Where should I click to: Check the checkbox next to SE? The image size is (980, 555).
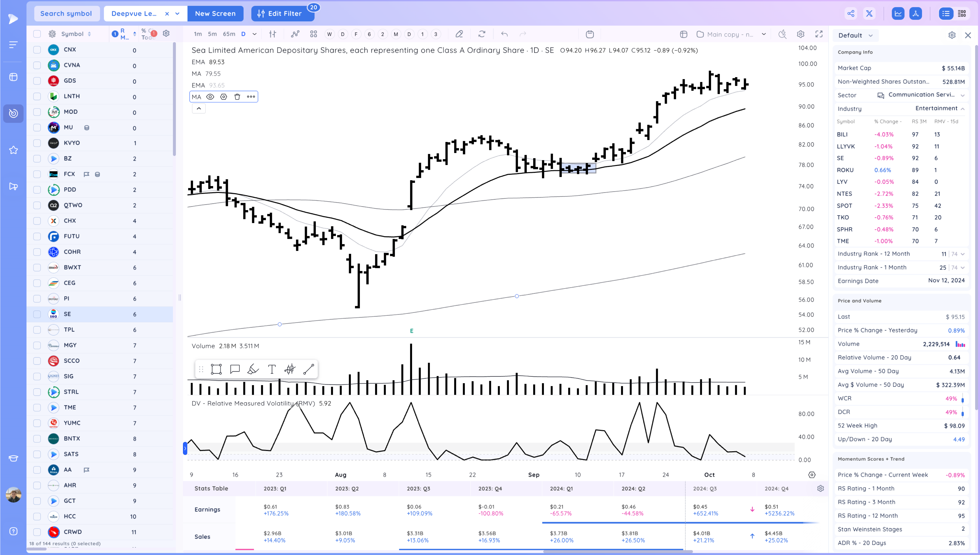[37, 314]
